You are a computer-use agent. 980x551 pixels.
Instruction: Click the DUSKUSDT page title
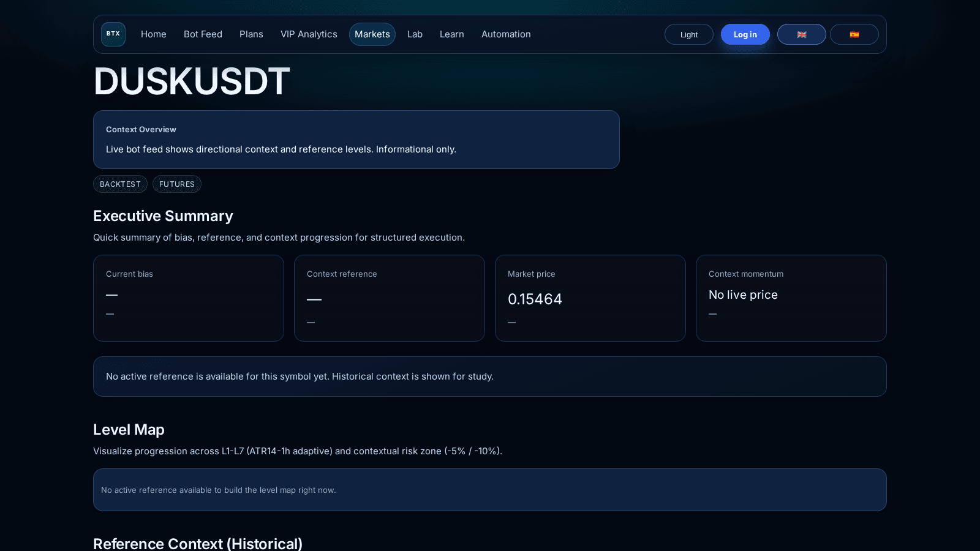191,81
